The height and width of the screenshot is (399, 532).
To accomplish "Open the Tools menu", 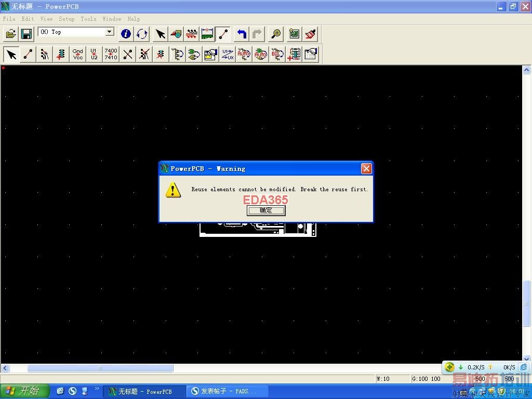I will (x=88, y=19).
